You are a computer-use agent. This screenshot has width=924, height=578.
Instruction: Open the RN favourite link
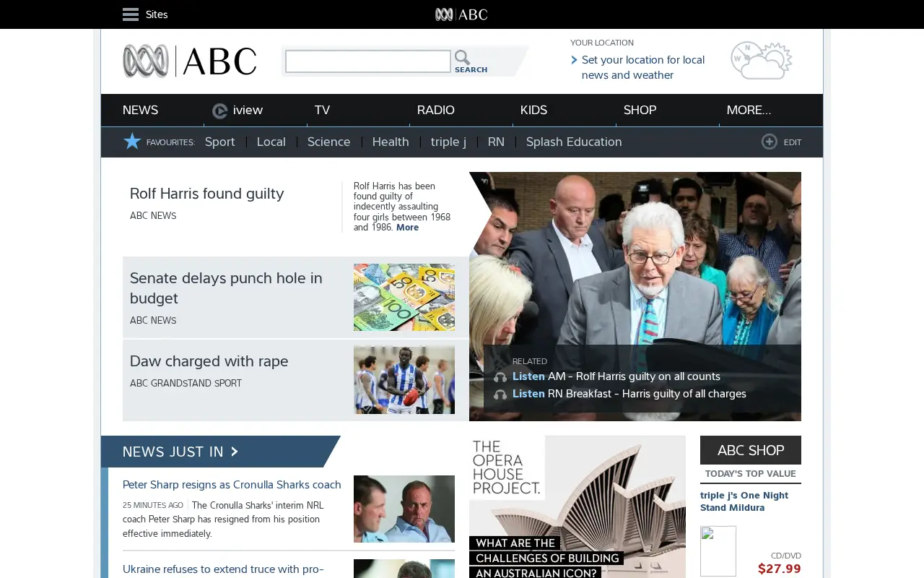point(496,142)
